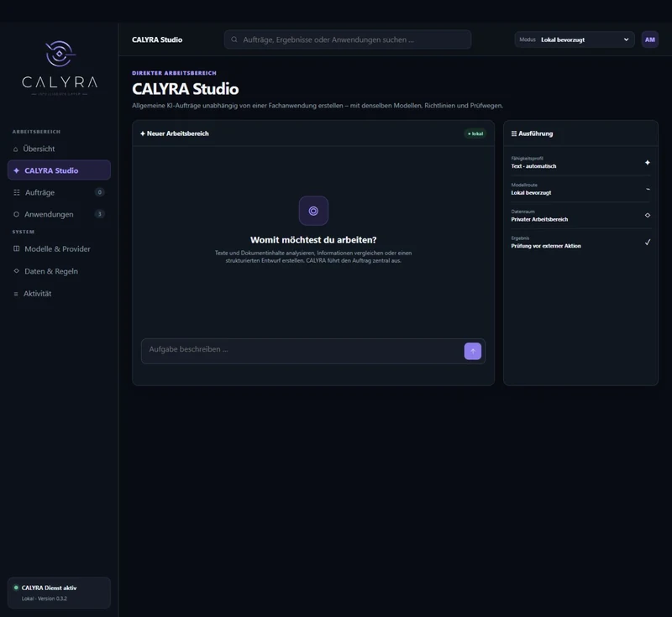Click the diamond icon in Datenraum row

[x=647, y=216]
